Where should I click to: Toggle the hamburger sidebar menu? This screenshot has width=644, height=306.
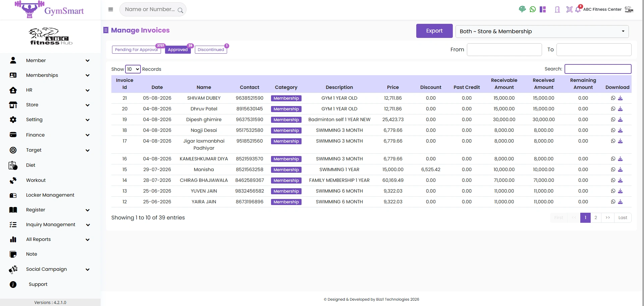pyautogui.click(x=111, y=9)
